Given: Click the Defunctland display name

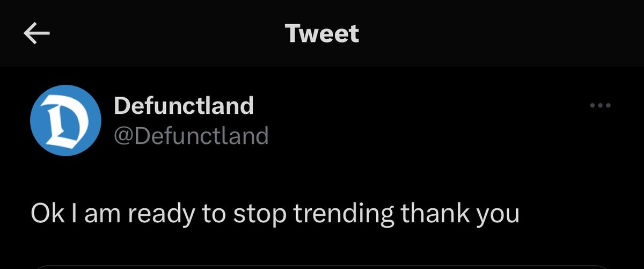Looking at the screenshot, I should point(184,106).
